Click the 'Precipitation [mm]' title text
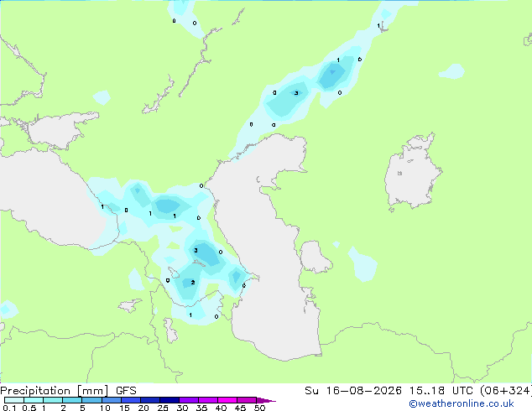This screenshot has height=411, width=532. click(x=55, y=391)
